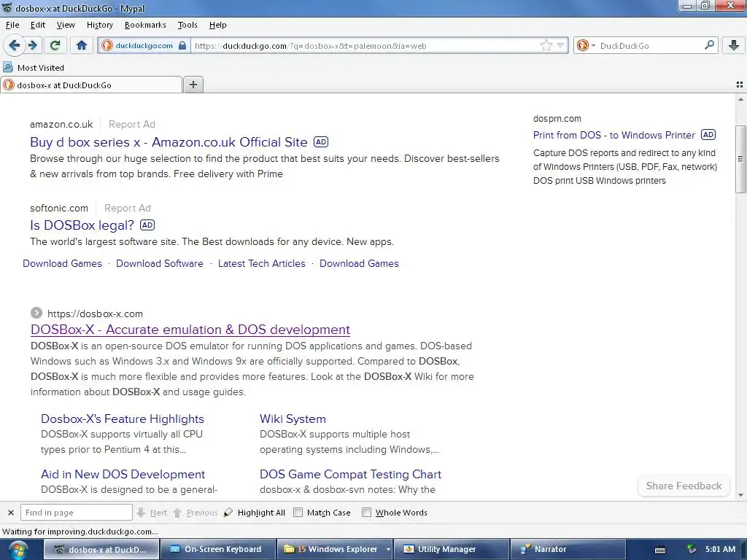Open the Tools menu
Image resolution: width=747 pixels, height=560 pixels.
[187, 25]
